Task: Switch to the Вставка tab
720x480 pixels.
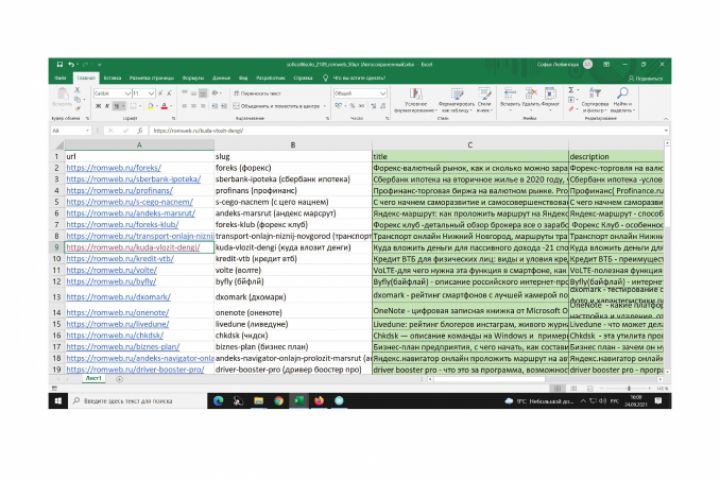Action: (112, 78)
